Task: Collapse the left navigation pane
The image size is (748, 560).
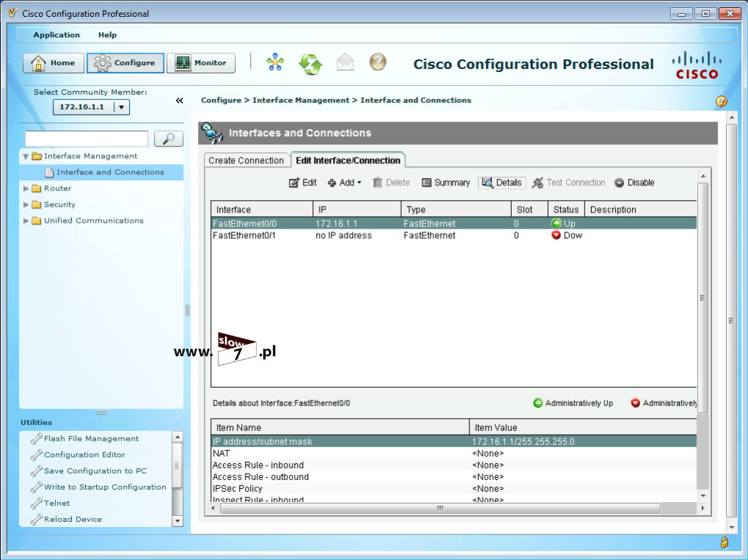Action: (x=180, y=100)
